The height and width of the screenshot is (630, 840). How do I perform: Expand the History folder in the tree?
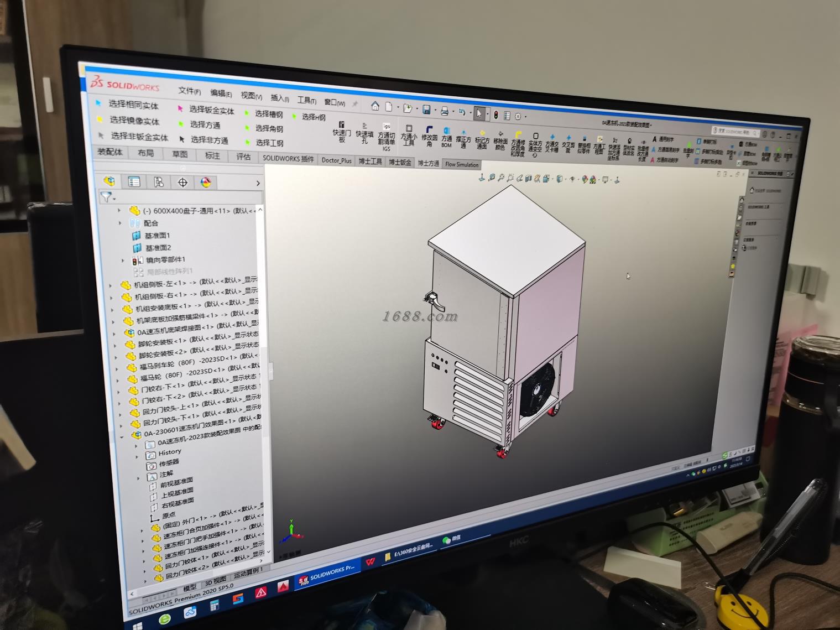pos(137,457)
